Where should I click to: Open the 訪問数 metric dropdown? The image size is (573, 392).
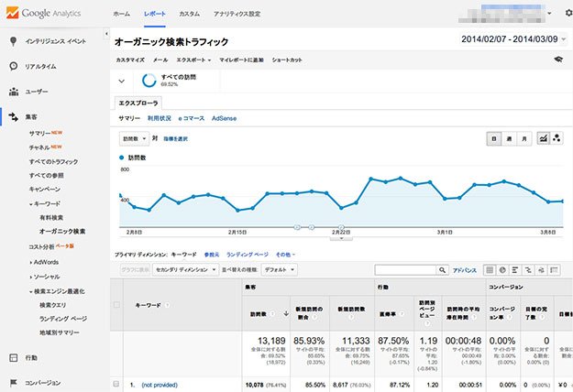pos(134,138)
